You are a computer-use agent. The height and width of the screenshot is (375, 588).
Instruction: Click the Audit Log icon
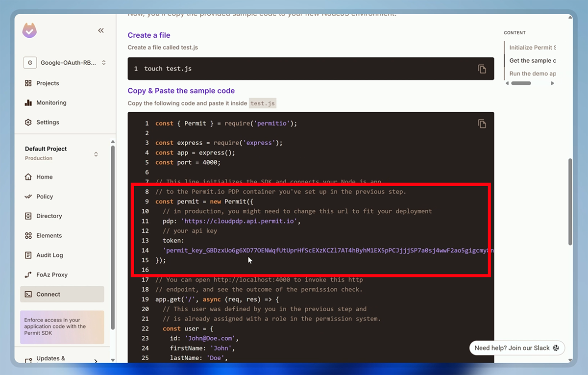[x=28, y=255]
